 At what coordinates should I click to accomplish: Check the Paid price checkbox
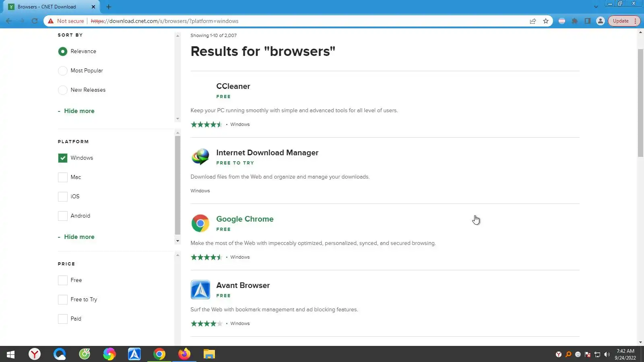tap(63, 319)
